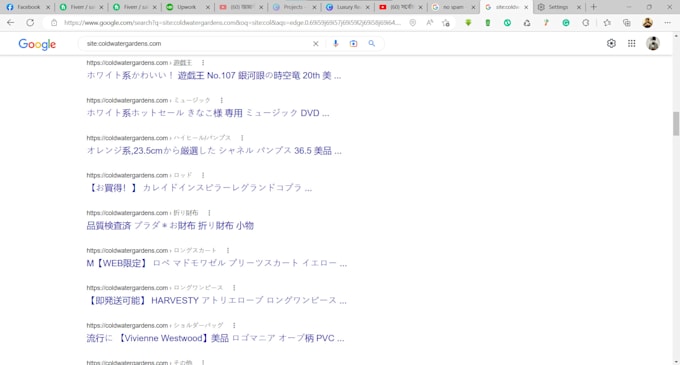Open more options for ロングスカート result
This screenshot has height=365, width=680.
[228, 251]
